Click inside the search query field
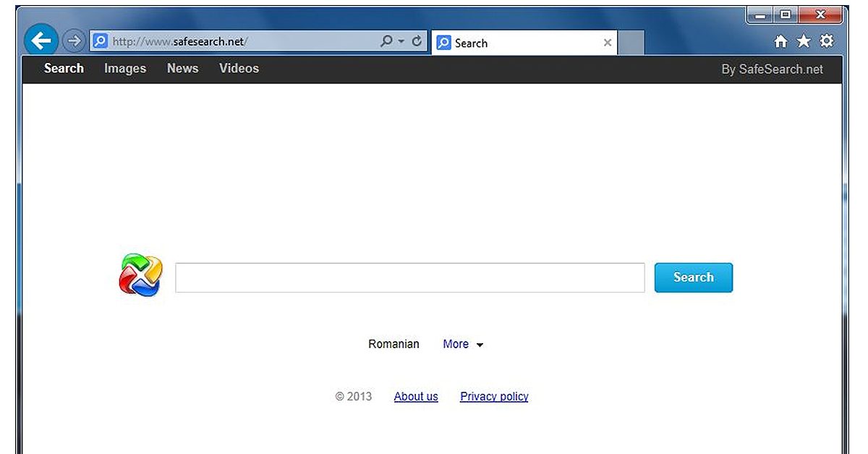Screen dimensions: 868x454 [x=410, y=277]
